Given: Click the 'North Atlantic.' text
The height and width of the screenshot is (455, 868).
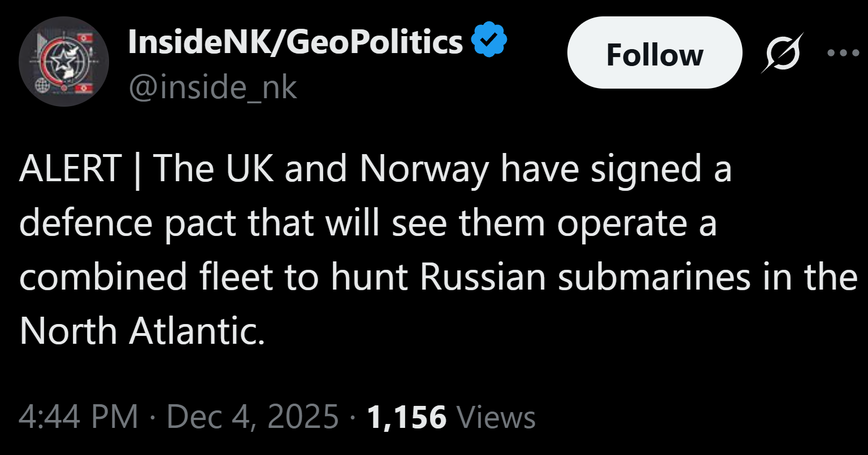Looking at the screenshot, I should (x=142, y=331).
